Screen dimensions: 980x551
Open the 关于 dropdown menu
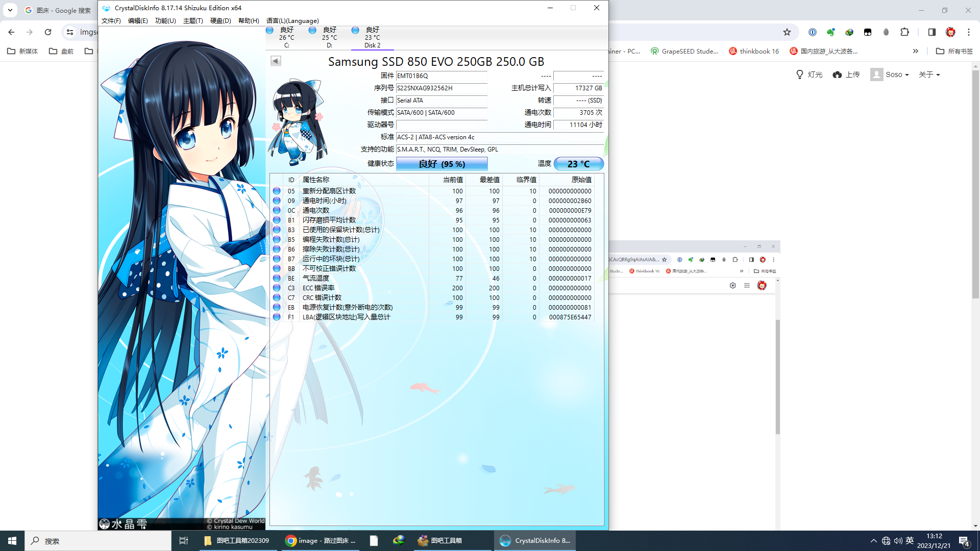pyautogui.click(x=929, y=74)
